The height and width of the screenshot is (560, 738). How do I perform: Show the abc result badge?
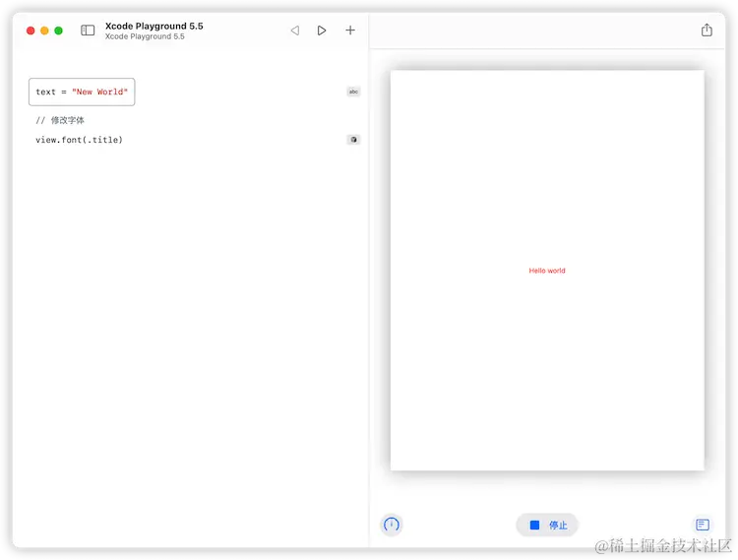coord(353,92)
